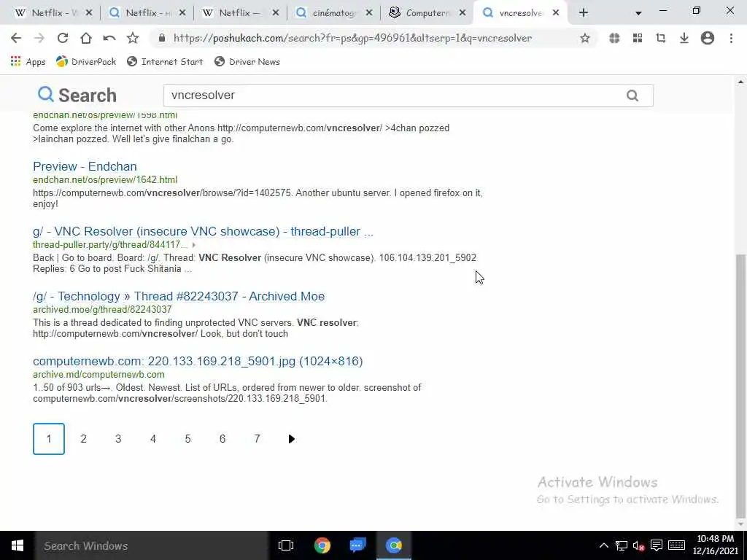Click the scrollbar up arrow
The height and width of the screenshot is (560, 747).
[740, 82]
